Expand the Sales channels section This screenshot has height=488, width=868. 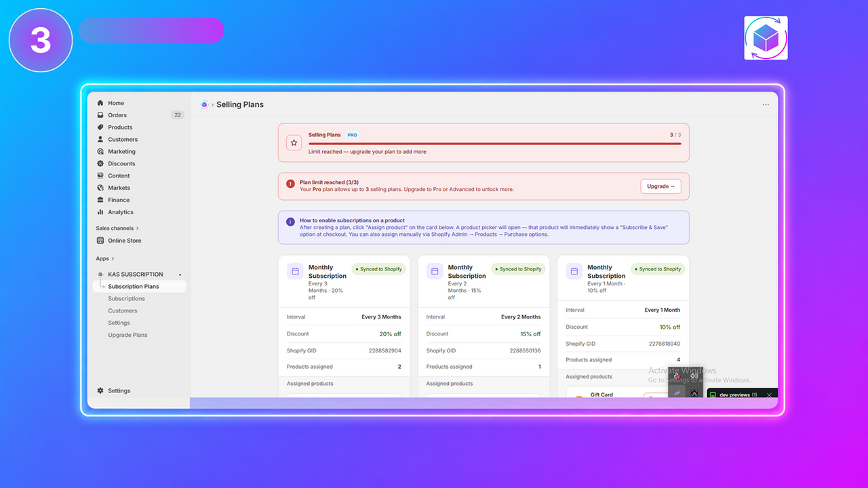[x=117, y=228]
